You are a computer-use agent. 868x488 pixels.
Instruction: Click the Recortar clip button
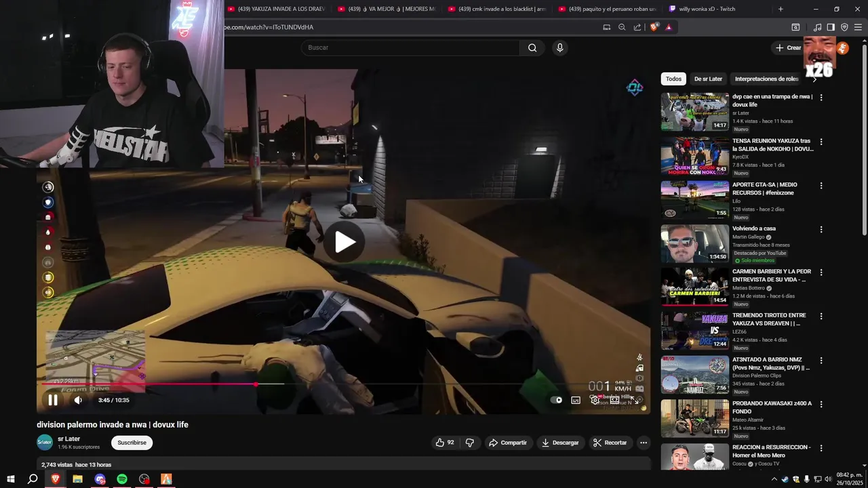610,443
